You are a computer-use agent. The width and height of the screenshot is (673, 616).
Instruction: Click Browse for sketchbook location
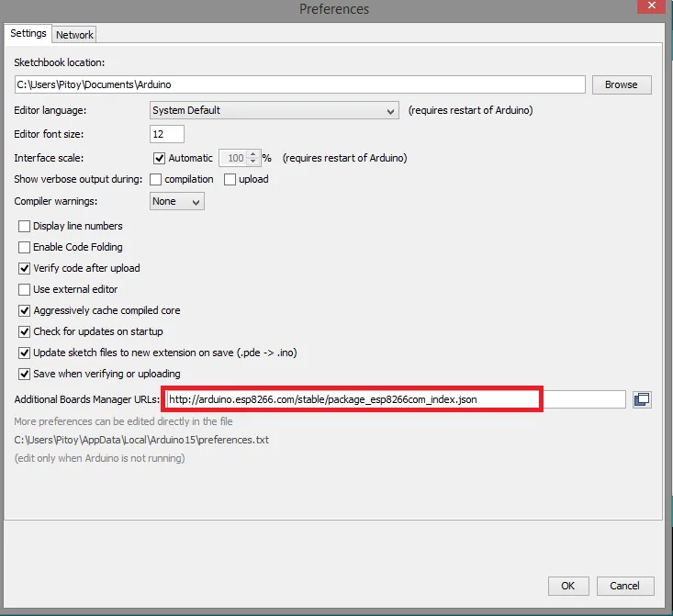(622, 84)
